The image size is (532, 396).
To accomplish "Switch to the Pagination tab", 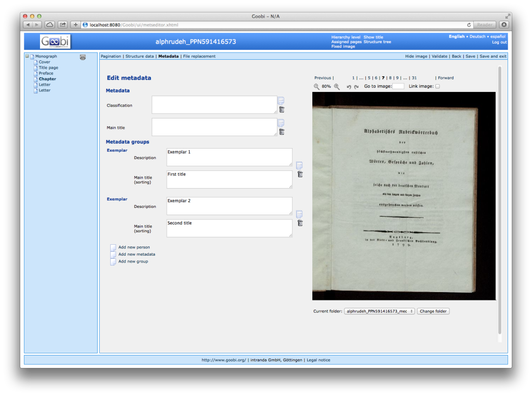I will [x=111, y=56].
